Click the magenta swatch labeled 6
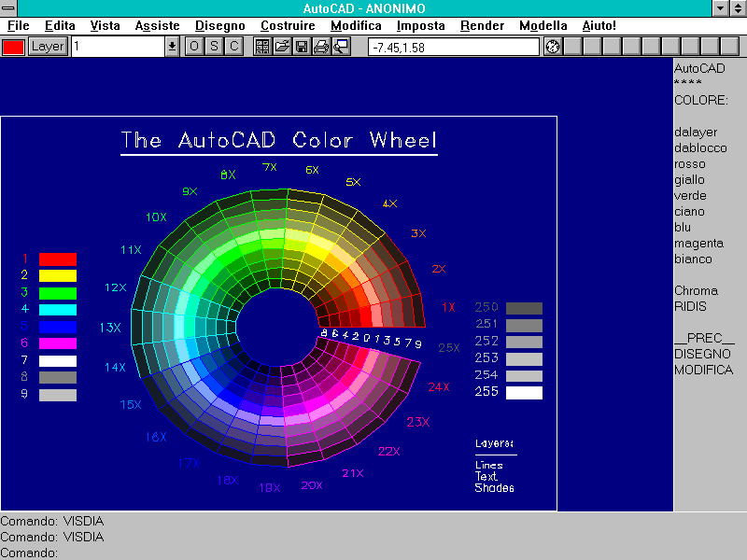The width and height of the screenshot is (747, 560). coord(58,343)
